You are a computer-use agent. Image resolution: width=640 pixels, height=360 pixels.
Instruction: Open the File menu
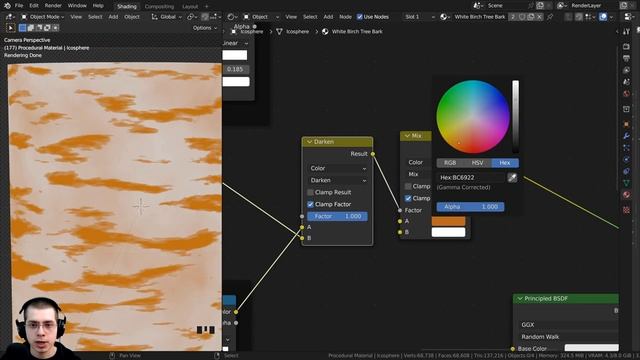(x=19, y=6)
